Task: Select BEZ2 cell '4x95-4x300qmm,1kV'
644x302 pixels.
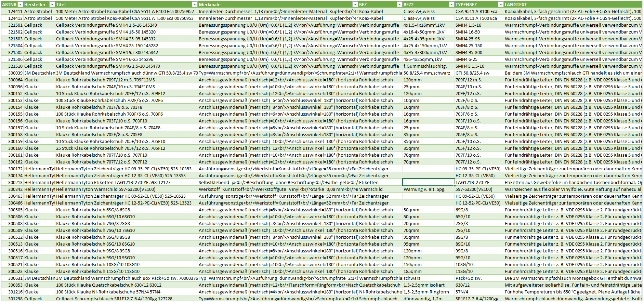Action: (x=429, y=52)
